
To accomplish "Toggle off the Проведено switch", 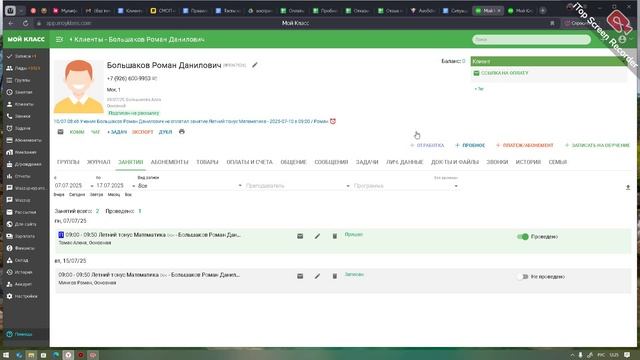I will (522, 237).
